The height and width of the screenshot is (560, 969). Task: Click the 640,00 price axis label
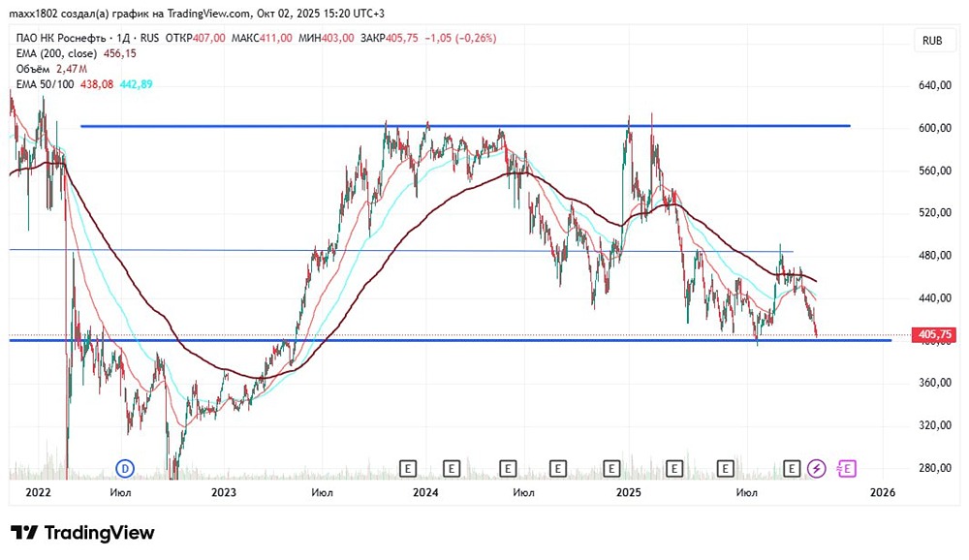[934, 85]
